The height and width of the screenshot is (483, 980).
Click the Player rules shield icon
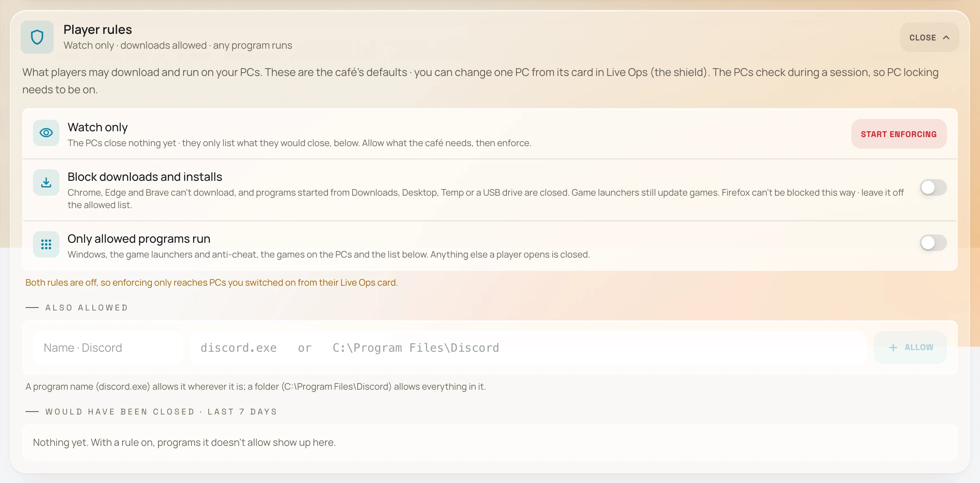pos(37,37)
